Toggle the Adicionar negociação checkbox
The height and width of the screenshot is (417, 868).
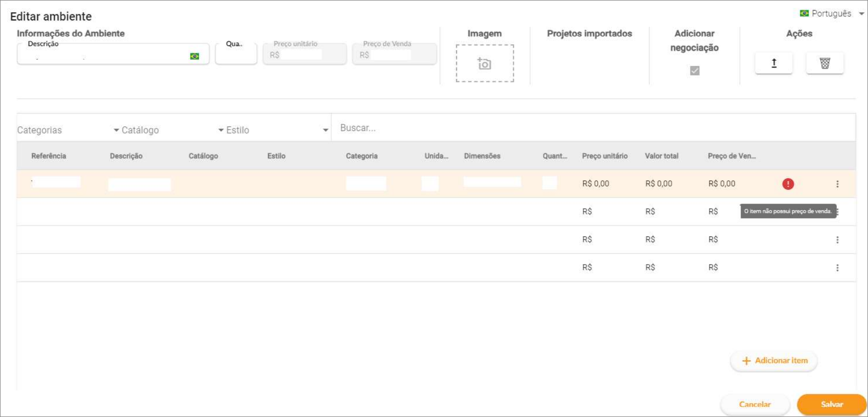click(x=695, y=71)
